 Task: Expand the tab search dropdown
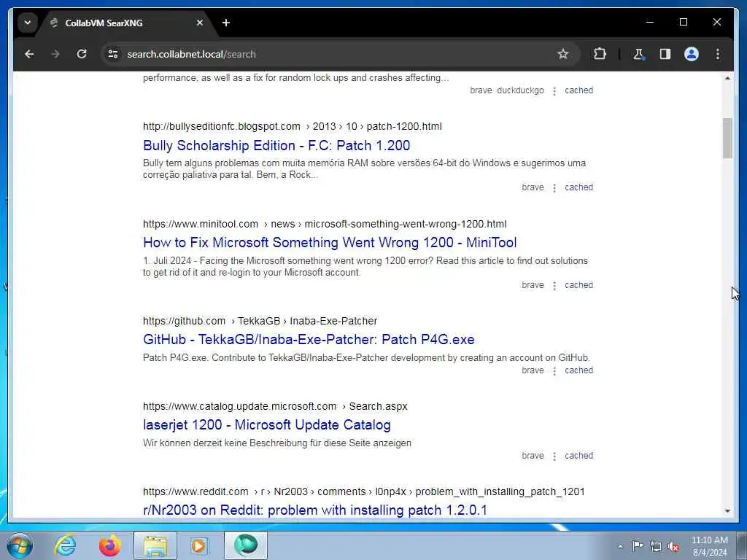[x=28, y=23]
